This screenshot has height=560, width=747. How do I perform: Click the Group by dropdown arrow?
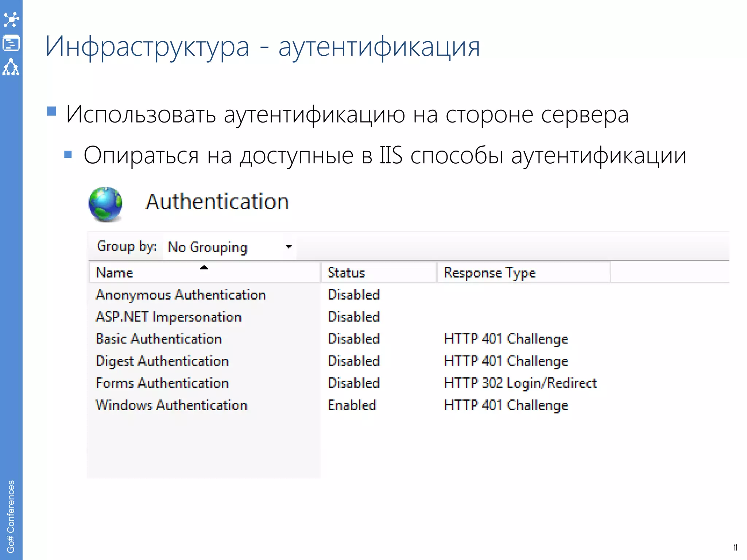[289, 247]
